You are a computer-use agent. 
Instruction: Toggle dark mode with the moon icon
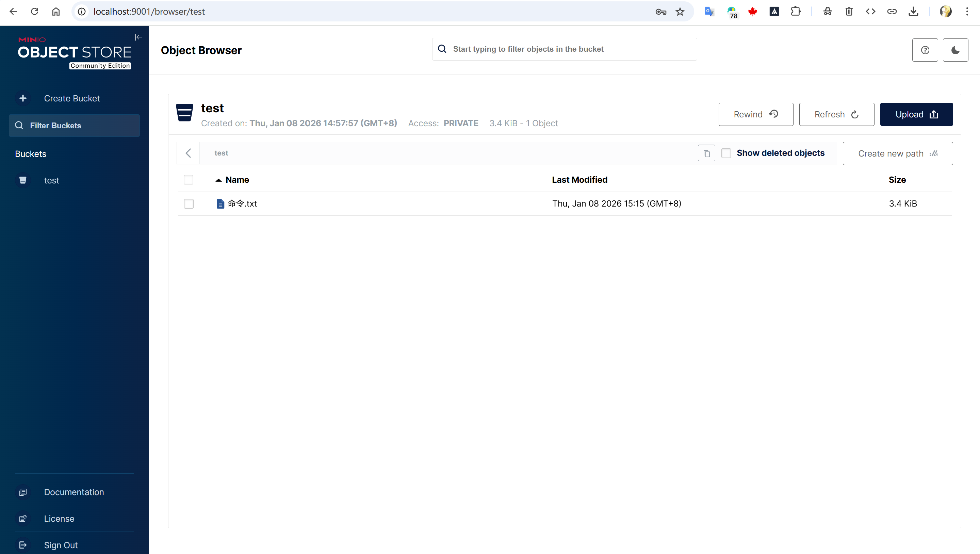(955, 50)
